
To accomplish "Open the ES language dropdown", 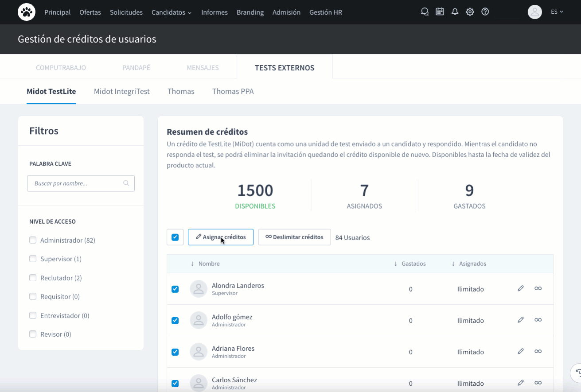I will [x=557, y=12].
